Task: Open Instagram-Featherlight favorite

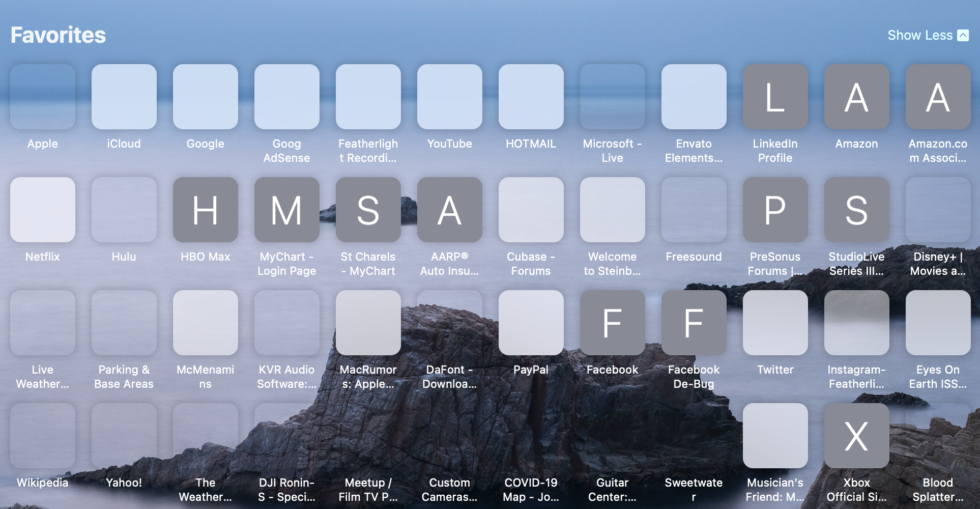Action: click(857, 323)
